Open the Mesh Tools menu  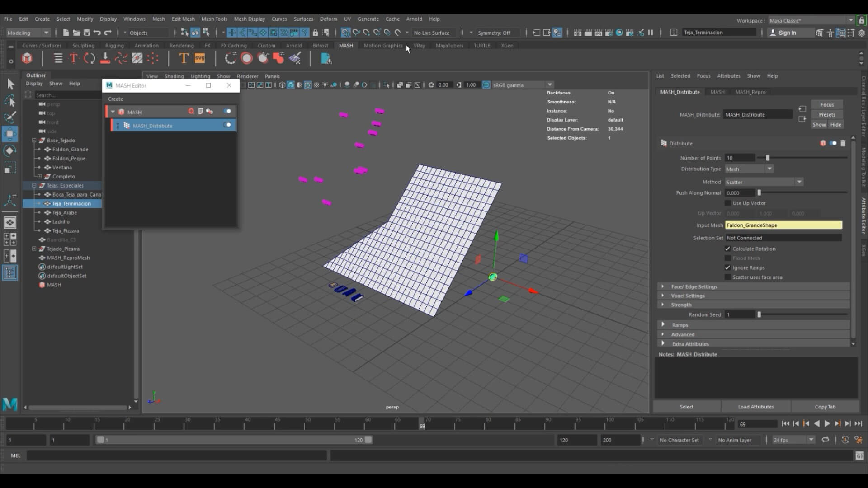click(x=214, y=19)
